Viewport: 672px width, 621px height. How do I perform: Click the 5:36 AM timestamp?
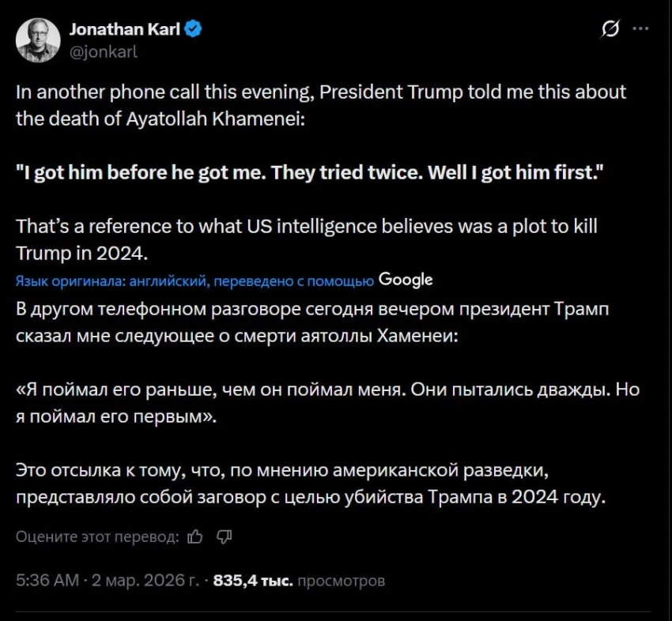click(47, 581)
